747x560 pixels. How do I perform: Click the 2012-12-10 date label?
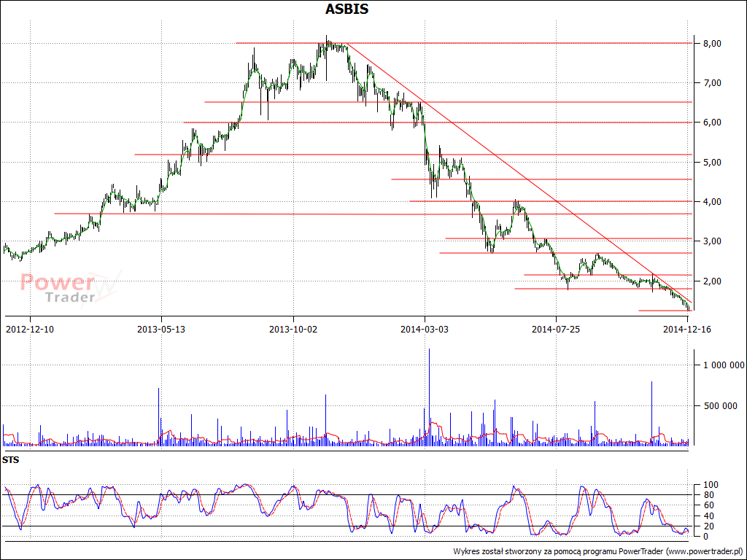click(x=30, y=329)
